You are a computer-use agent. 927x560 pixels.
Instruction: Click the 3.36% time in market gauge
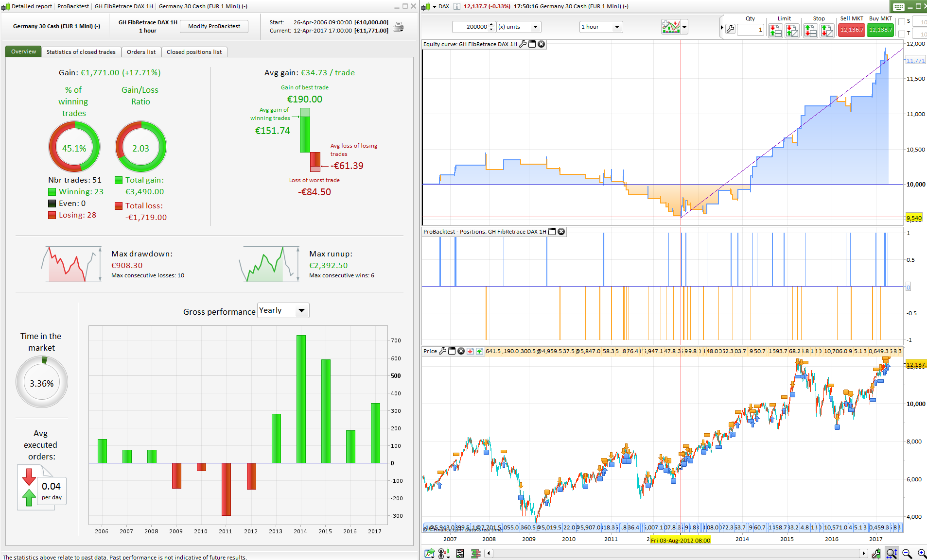[x=42, y=382]
